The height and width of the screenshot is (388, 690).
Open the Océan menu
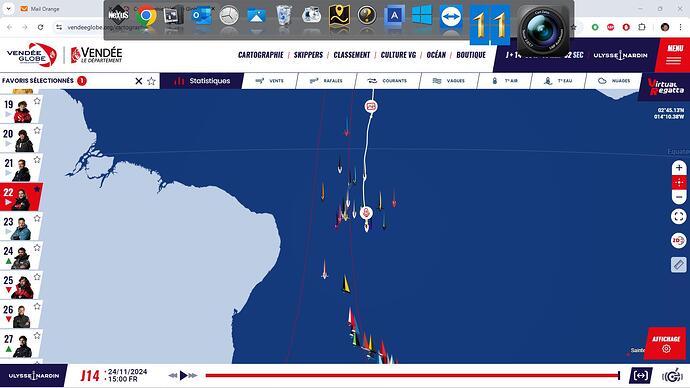coord(436,55)
